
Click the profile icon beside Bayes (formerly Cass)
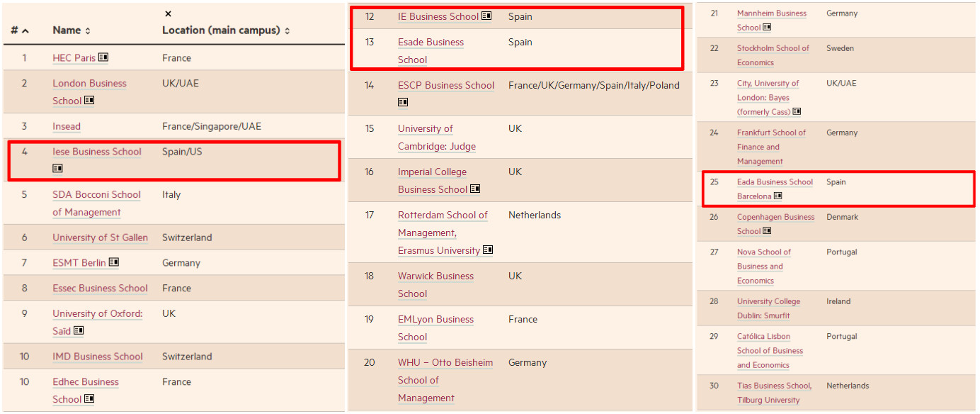(797, 111)
